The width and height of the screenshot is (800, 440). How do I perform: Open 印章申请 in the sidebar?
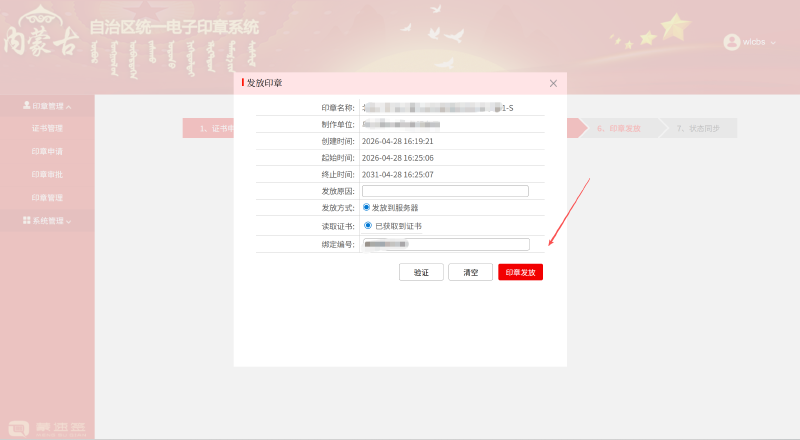(47, 151)
